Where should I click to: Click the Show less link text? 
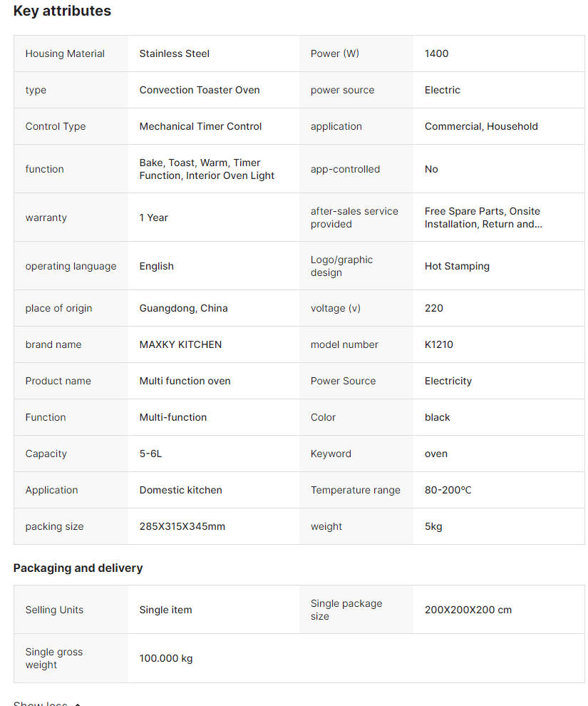point(40,704)
